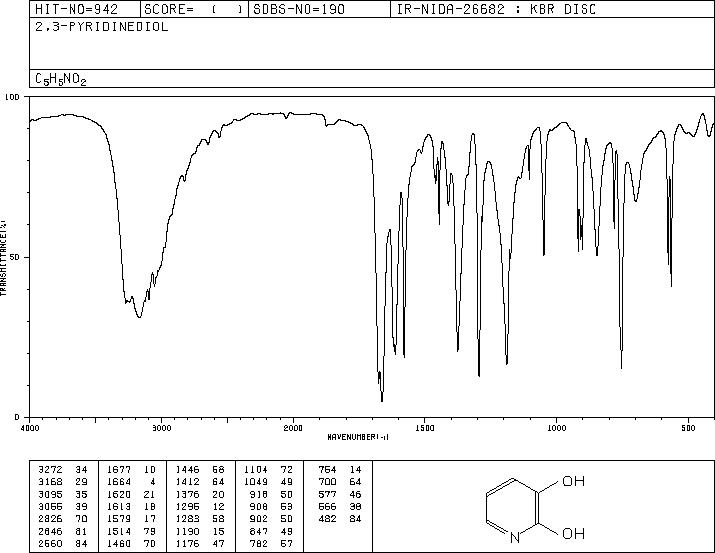The height and width of the screenshot is (553, 715).
Task: Click the 902 entry in the peak table
Action: (259, 519)
